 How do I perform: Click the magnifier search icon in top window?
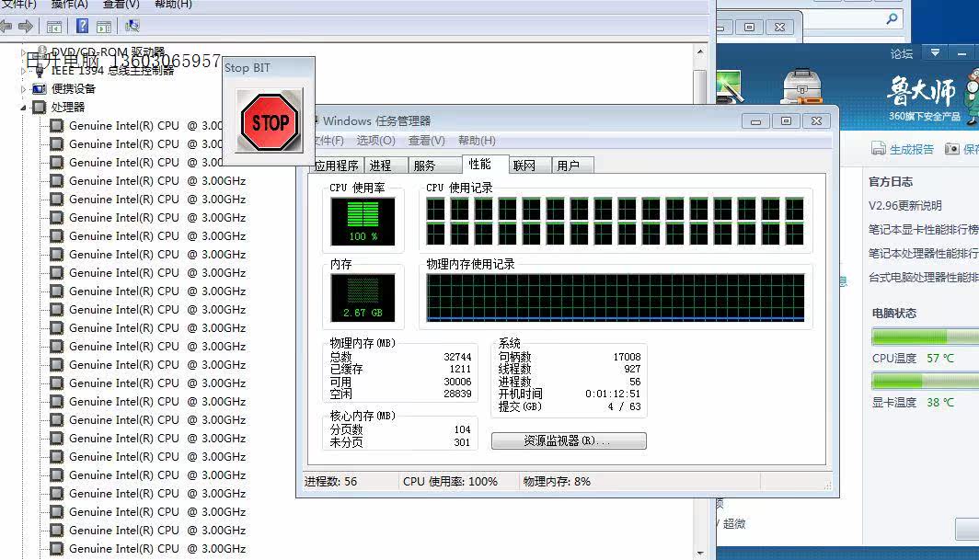(892, 18)
